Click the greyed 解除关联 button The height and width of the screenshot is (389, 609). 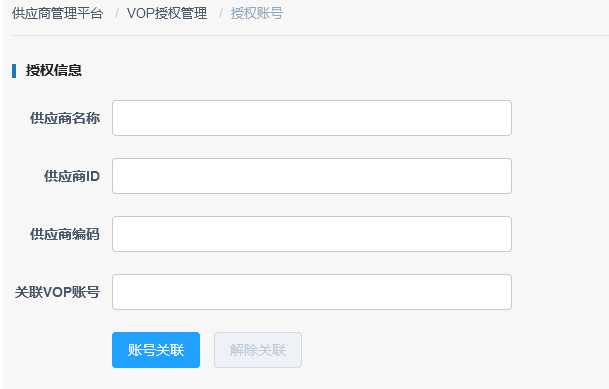[258, 350]
